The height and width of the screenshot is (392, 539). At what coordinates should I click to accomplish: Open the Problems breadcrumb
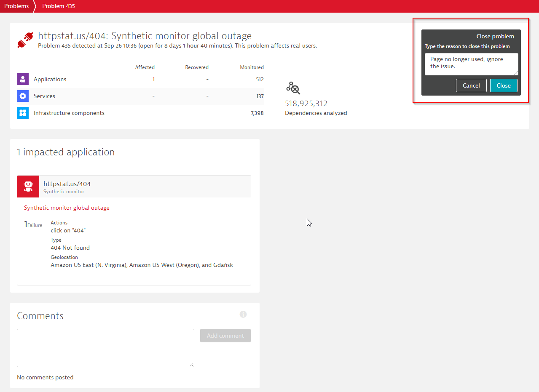pos(16,6)
